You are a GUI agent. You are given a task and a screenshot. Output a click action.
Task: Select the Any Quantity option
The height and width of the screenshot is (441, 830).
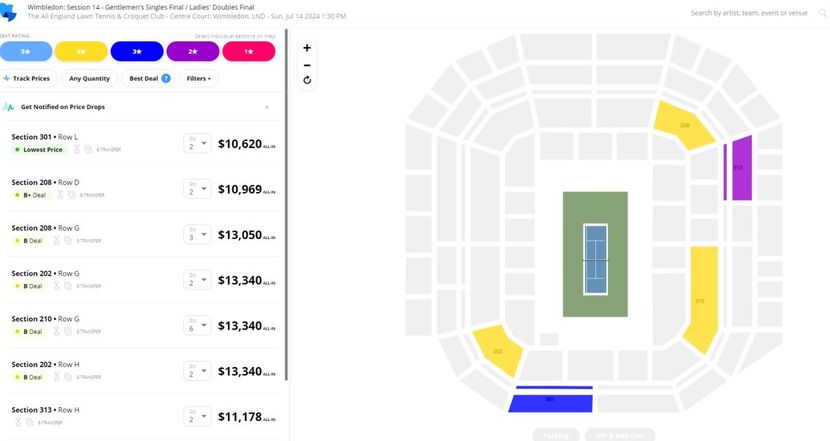[x=89, y=78]
